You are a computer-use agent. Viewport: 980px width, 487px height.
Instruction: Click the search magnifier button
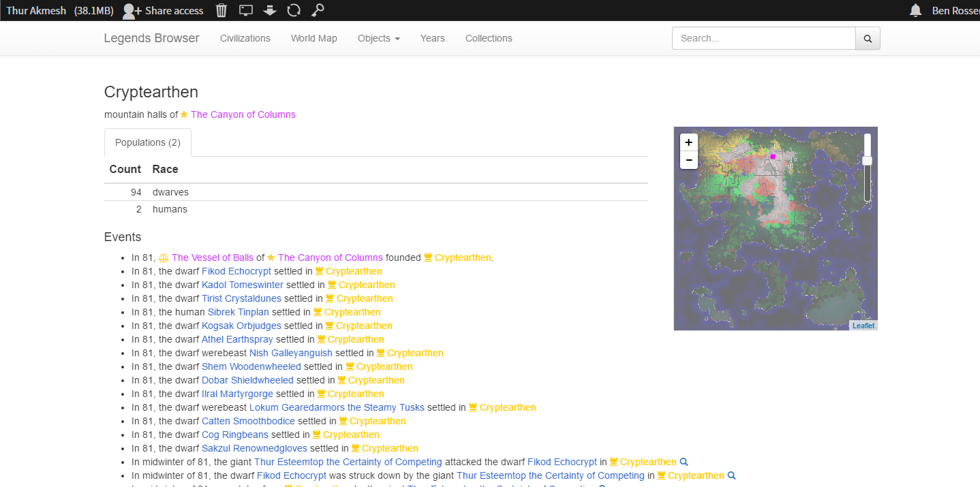[868, 39]
